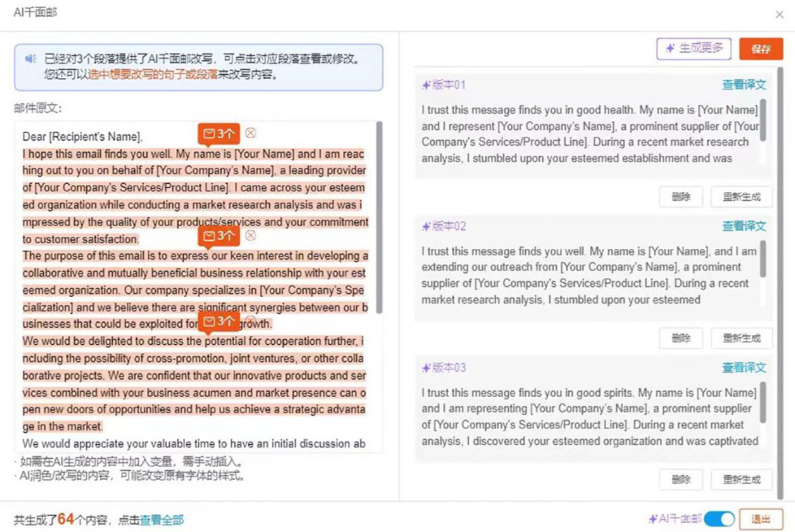The width and height of the screenshot is (795, 532).
Task: Click the speaker icon in the notice banner
Action: pos(30,59)
